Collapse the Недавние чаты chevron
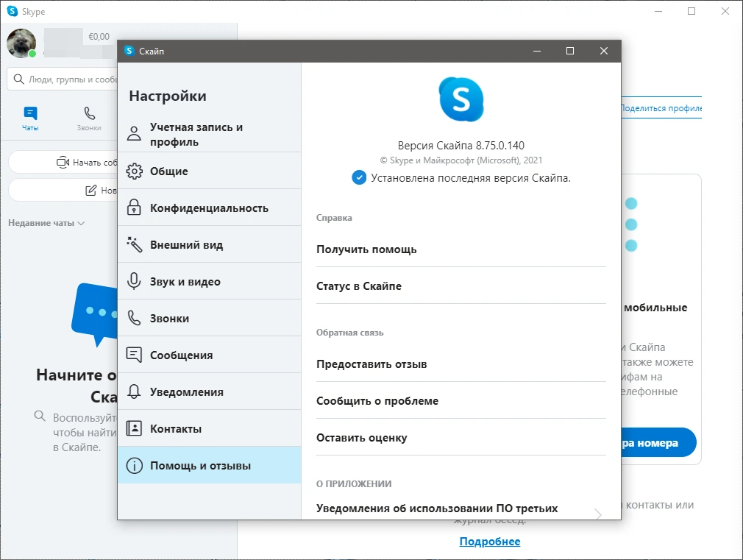The width and height of the screenshot is (743, 560). click(81, 223)
